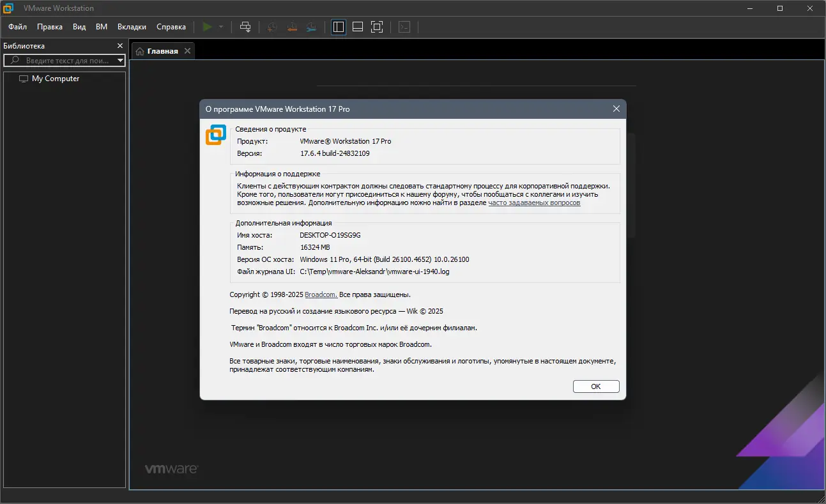826x504 pixels.
Task: Open the library search filter dropdown
Action: [x=120, y=61]
